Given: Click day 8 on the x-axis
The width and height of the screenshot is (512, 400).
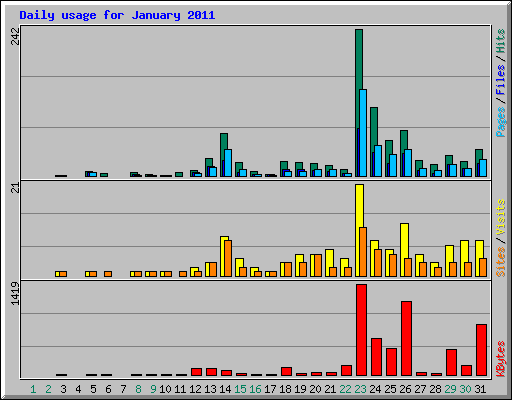Looking at the screenshot, I should (138, 389).
